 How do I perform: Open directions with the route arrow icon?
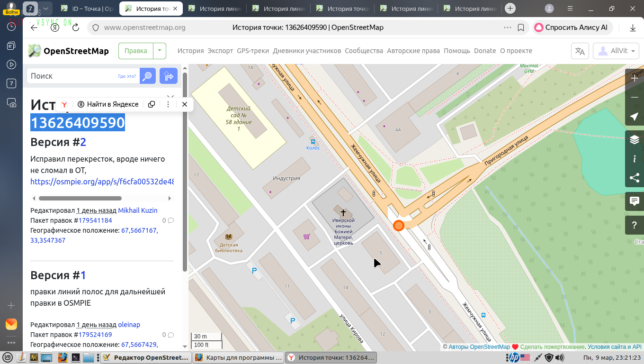pyautogui.click(x=168, y=76)
